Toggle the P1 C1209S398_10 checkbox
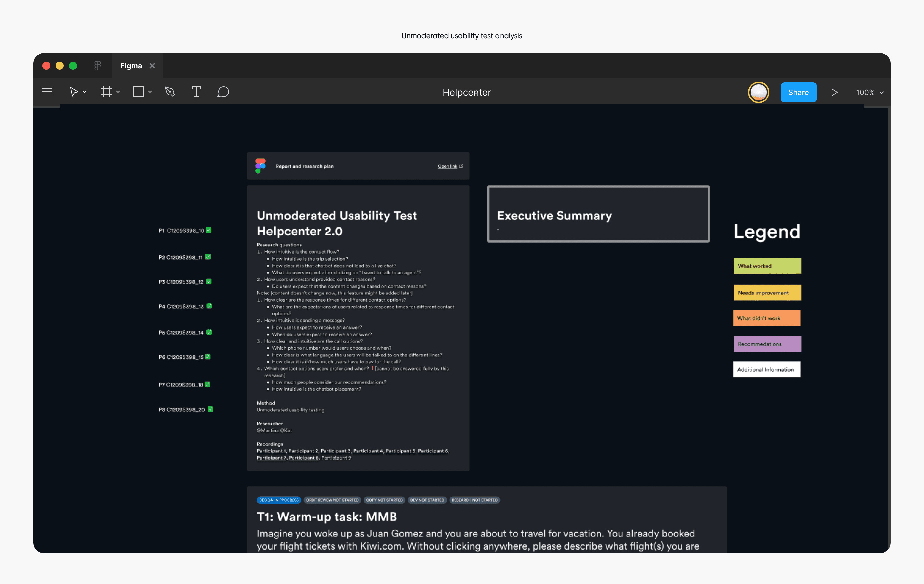This screenshot has width=924, height=584. 209,230
